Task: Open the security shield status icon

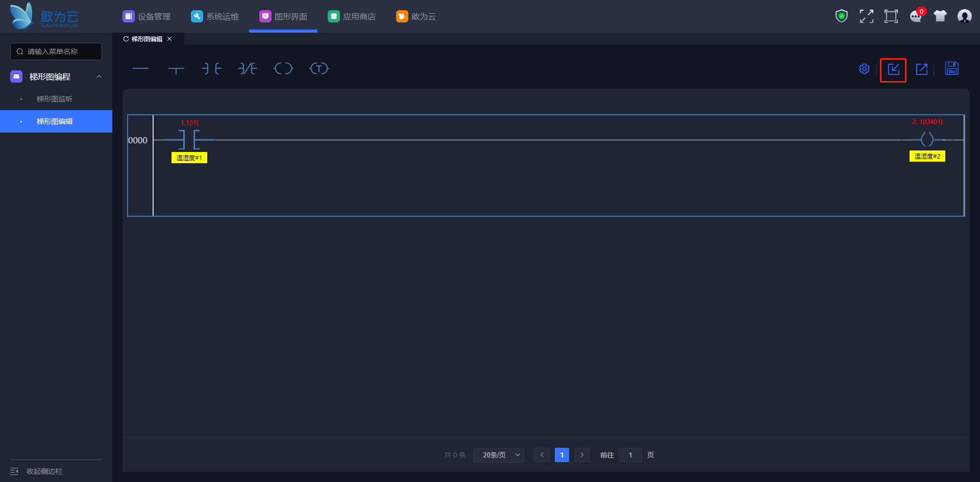Action: tap(842, 16)
